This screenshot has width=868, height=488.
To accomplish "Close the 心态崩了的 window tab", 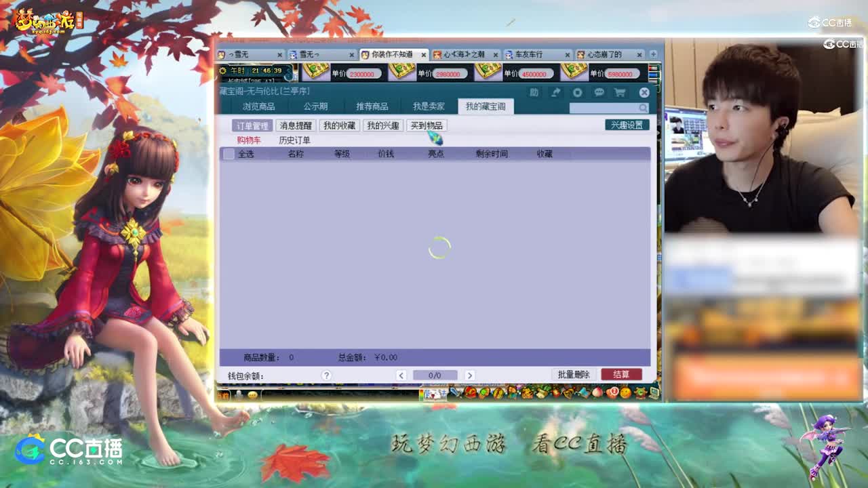I will point(639,55).
